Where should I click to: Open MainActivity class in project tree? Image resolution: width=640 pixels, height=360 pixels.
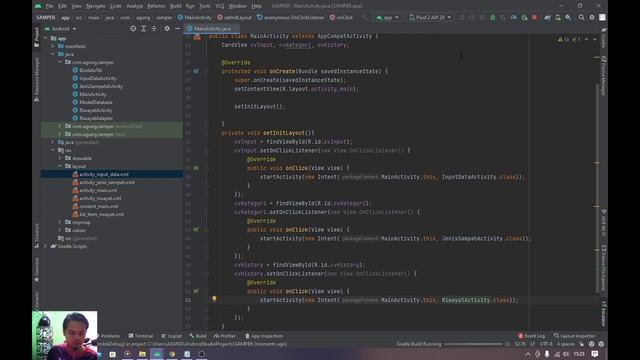click(93, 94)
